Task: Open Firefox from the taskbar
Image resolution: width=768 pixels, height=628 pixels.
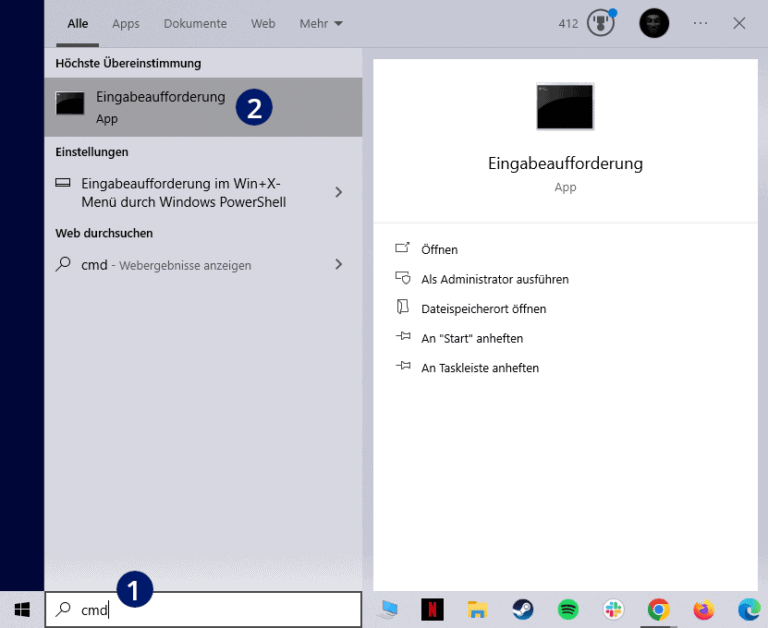Action: [x=704, y=609]
